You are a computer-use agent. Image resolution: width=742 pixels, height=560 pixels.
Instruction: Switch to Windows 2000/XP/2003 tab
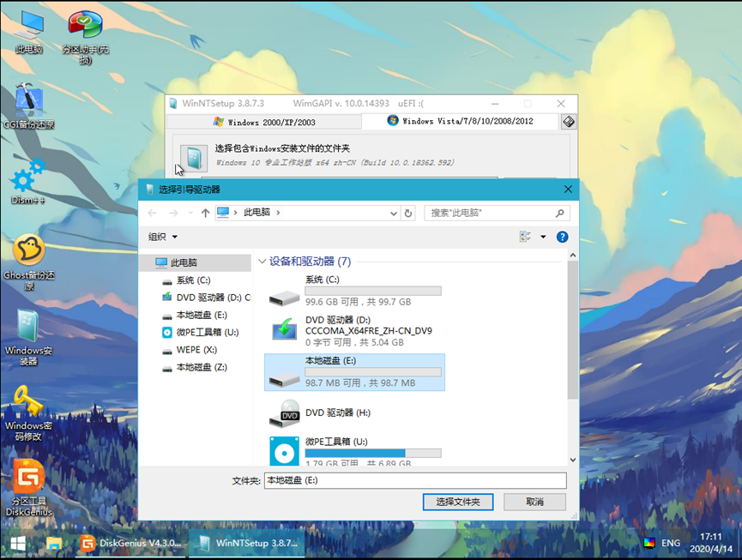click(x=264, y=122)
